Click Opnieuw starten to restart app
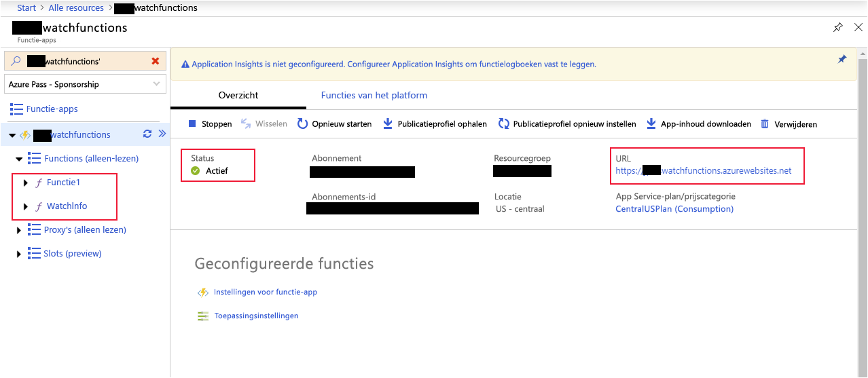This screenshot has width=868, height=378. pos(334,124)
